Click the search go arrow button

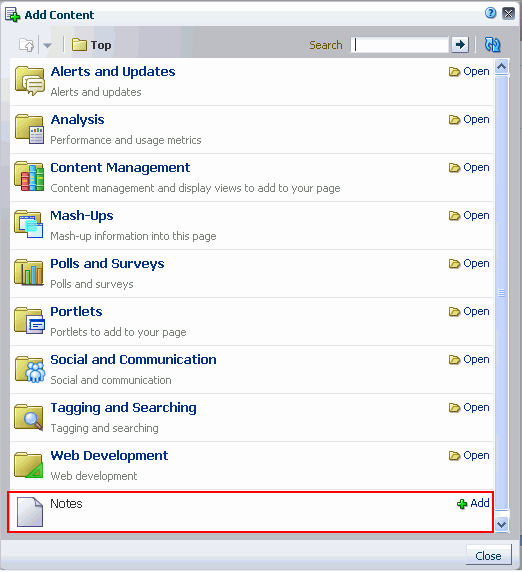[460, 45]
